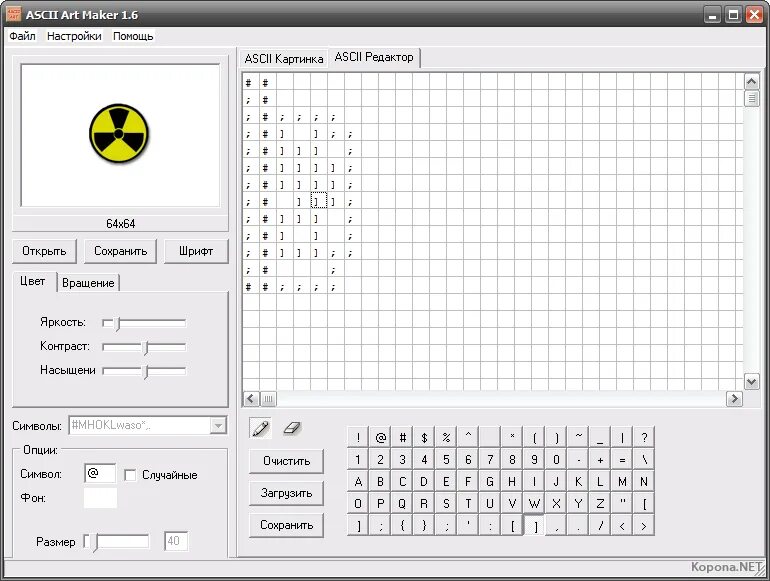Image resolution: width=770 pixels, height=581 pixels.
Task: Pick the @ character key in the palette
Action: click(x=380, y=437)
